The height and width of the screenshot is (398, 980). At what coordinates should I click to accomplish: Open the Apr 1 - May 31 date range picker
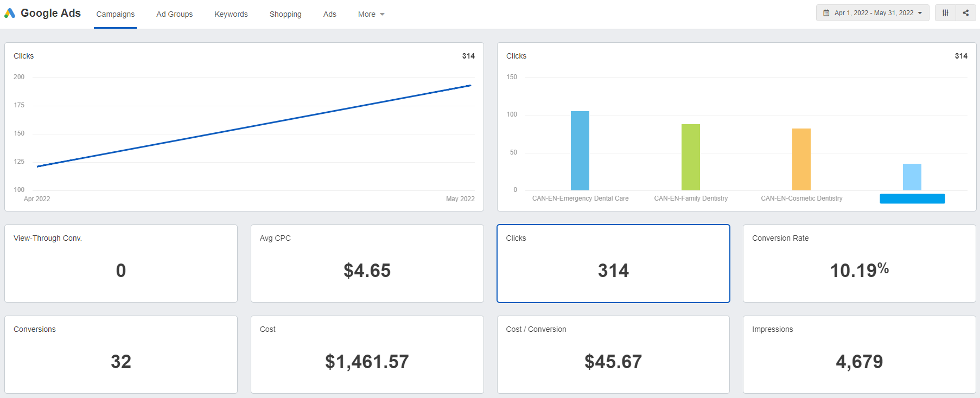(x=872, y=13)
